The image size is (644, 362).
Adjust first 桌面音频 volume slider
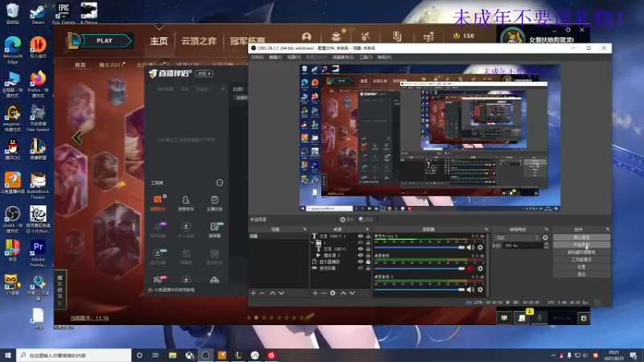tap(419, 269)
